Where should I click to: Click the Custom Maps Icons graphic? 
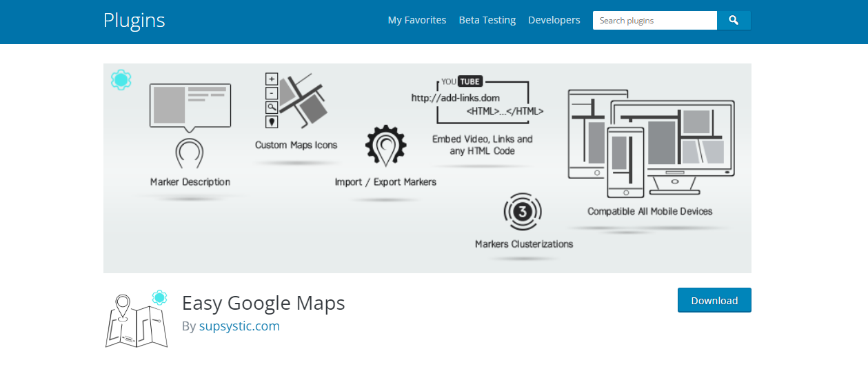(x=296, y=100)
